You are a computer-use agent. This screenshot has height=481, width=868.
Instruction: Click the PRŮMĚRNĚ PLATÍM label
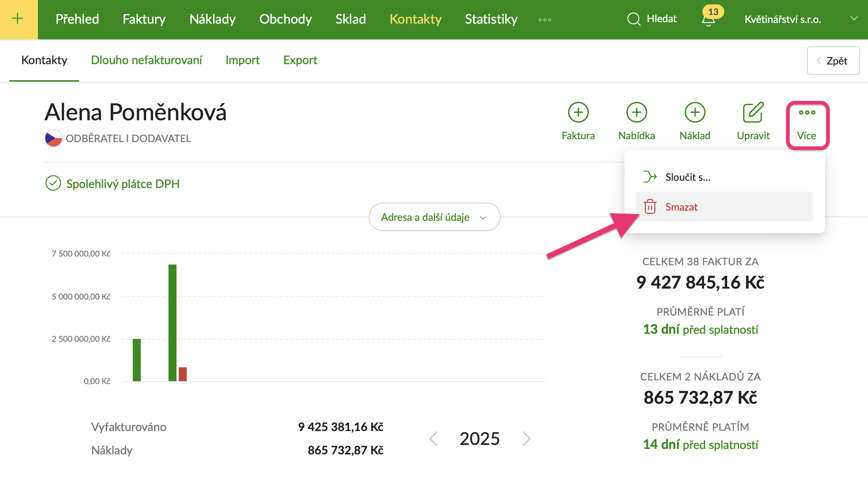[700, 427]
